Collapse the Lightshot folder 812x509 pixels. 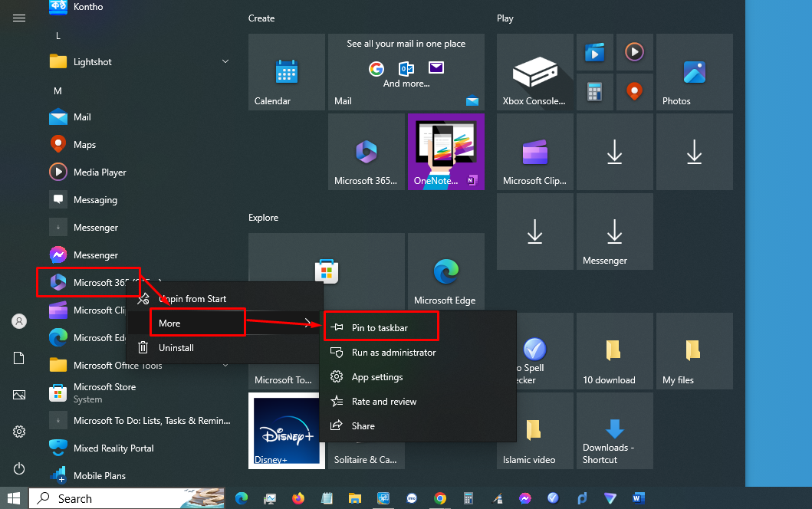[225, 61]
